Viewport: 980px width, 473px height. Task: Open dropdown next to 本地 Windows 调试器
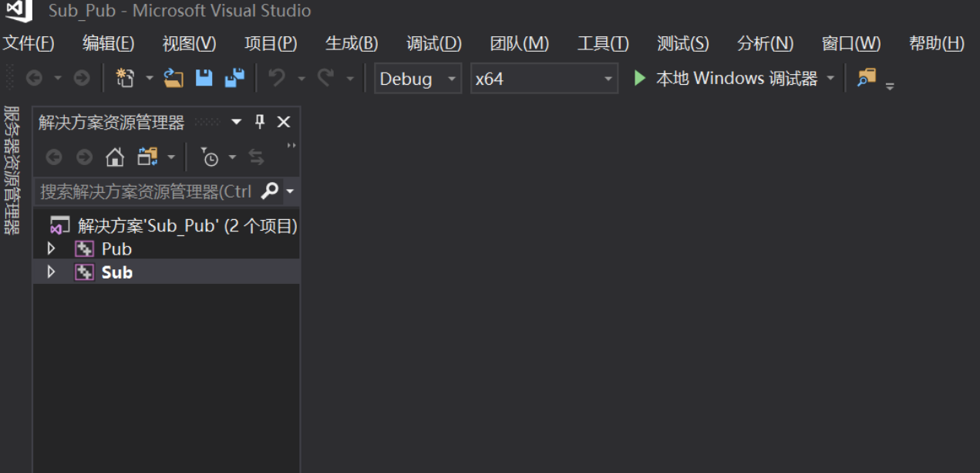[830, 79]
